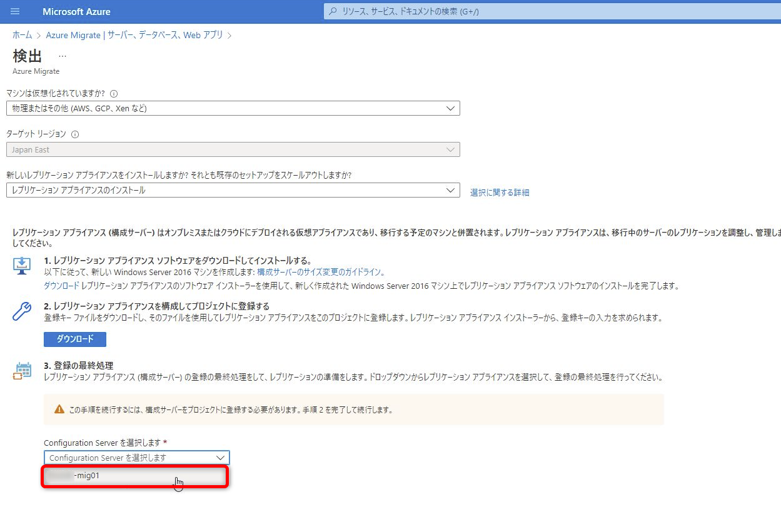Open the Configuration Server dropdown
The width and height of the screenshot is (781, 532).
click(137, 458)
